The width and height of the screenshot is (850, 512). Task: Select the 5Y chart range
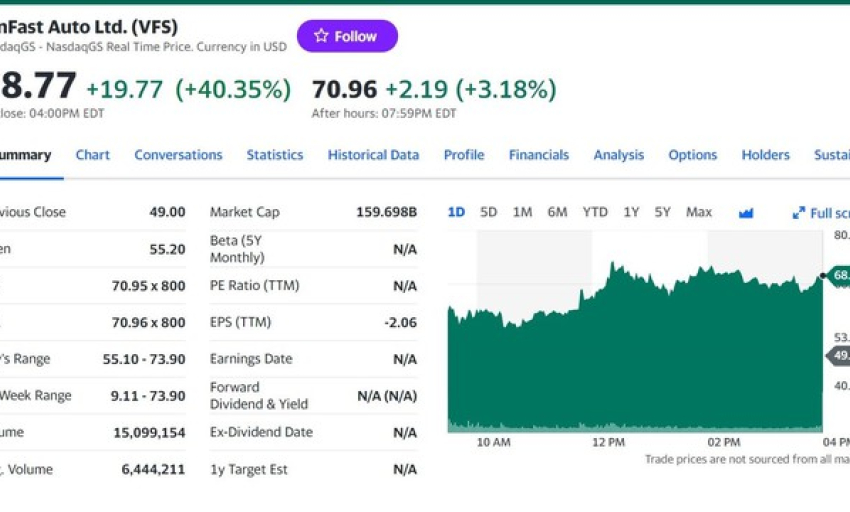click(x=662, y=212)
